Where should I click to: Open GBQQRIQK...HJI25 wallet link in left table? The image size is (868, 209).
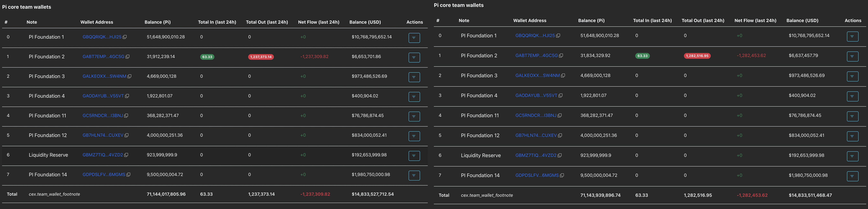point(102,37)
